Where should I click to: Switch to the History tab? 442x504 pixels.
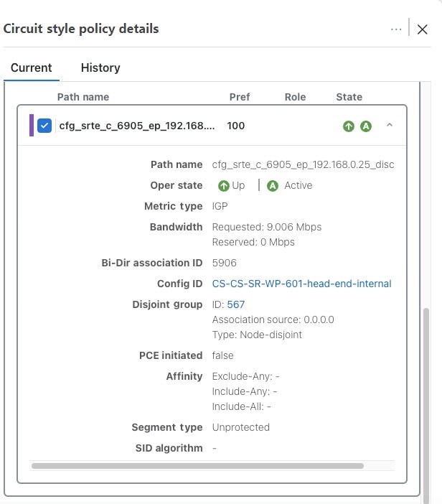tap(100, 67)
